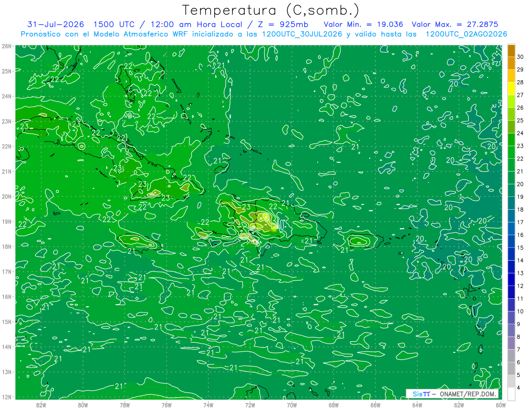Viewport: 532px width, 411px height.
Task: Pick the yellow swatch between 27 and 28
Action: click(x=511, y=89)
